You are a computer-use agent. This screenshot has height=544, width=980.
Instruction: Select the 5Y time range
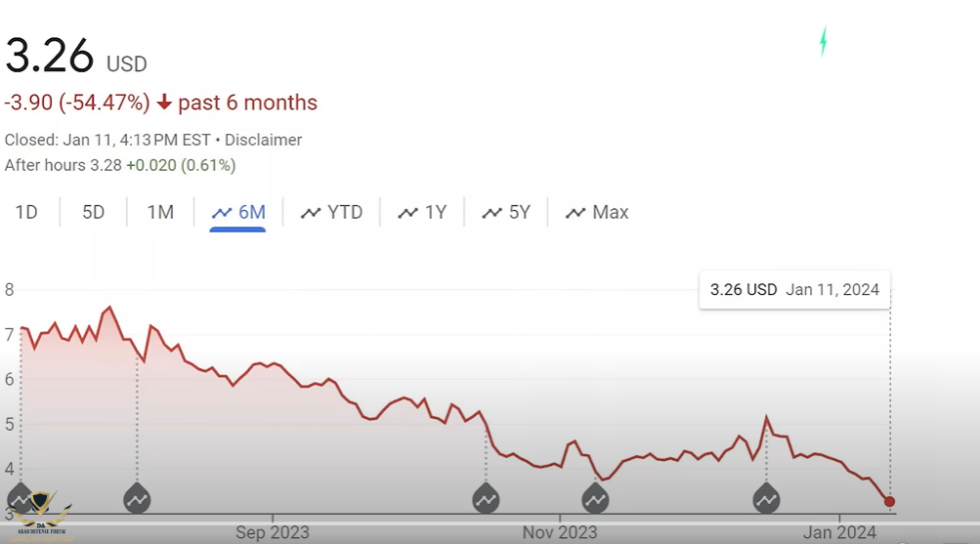(x=506, y=212)
